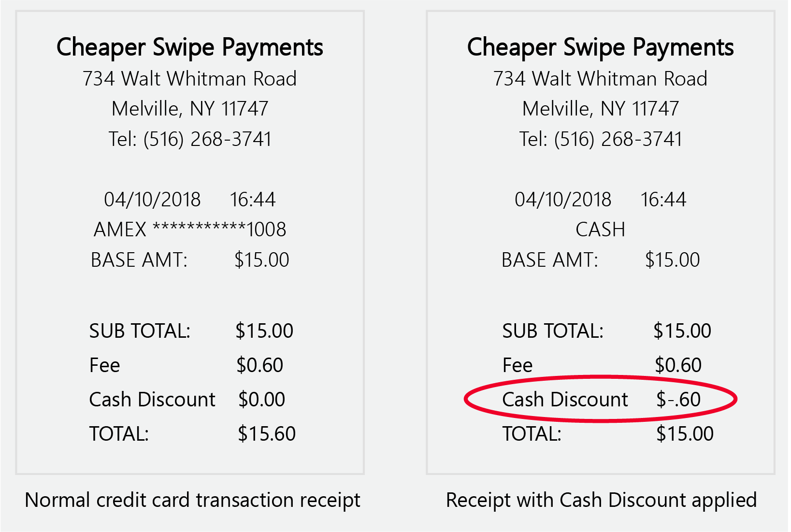The height and width of the screenshot is (532, 791).
Task: Click the time 16:44 on right receipt
Action: click(663, 199)
